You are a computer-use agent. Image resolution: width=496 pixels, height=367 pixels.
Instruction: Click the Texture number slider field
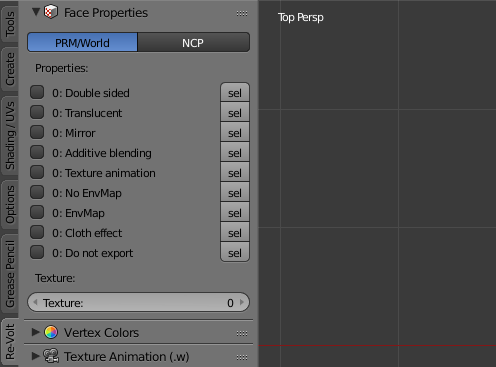(138, 302)
